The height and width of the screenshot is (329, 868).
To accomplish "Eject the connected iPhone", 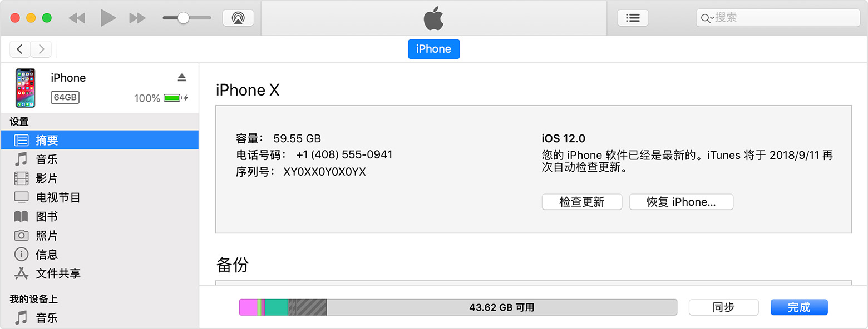I will point(182,77).
